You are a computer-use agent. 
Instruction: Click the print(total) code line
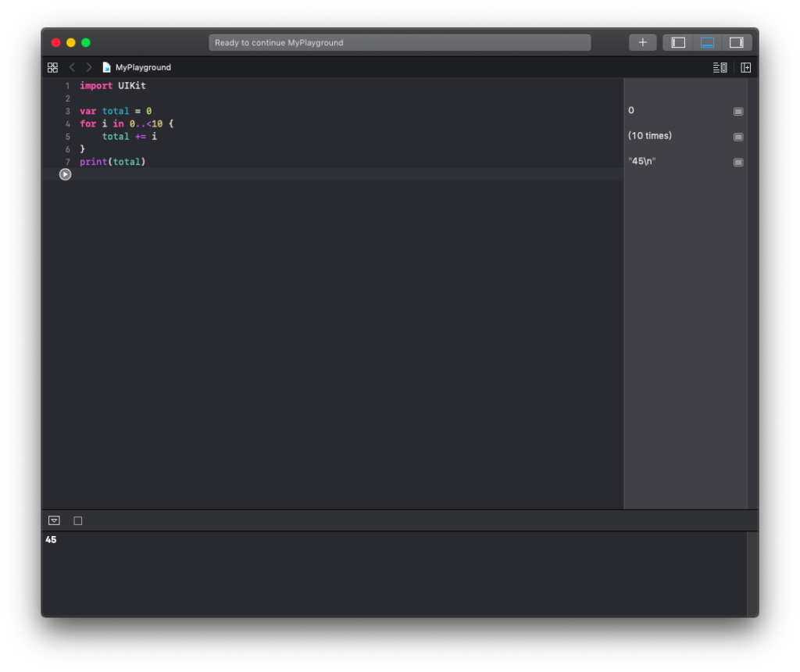(112, 162)
